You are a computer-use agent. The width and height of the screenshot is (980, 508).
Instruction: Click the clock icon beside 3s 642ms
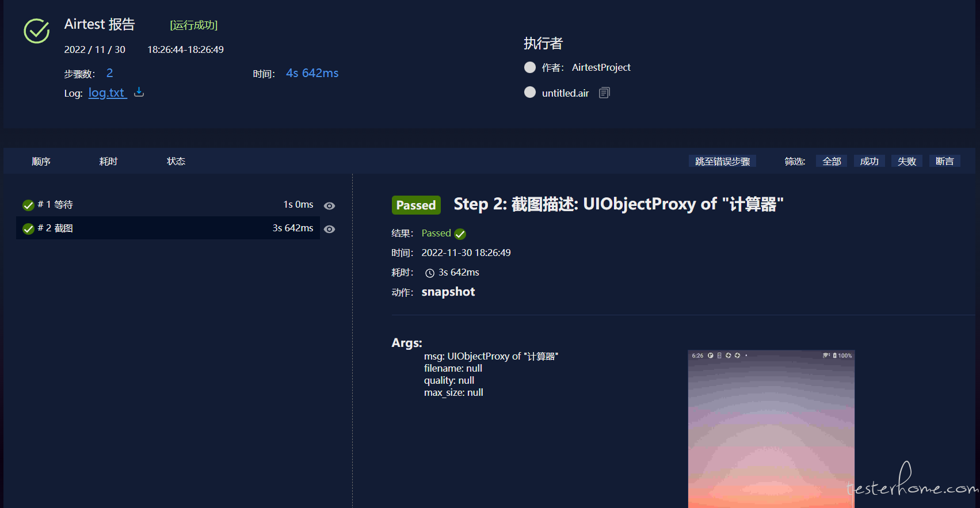(x=430, y=273)
